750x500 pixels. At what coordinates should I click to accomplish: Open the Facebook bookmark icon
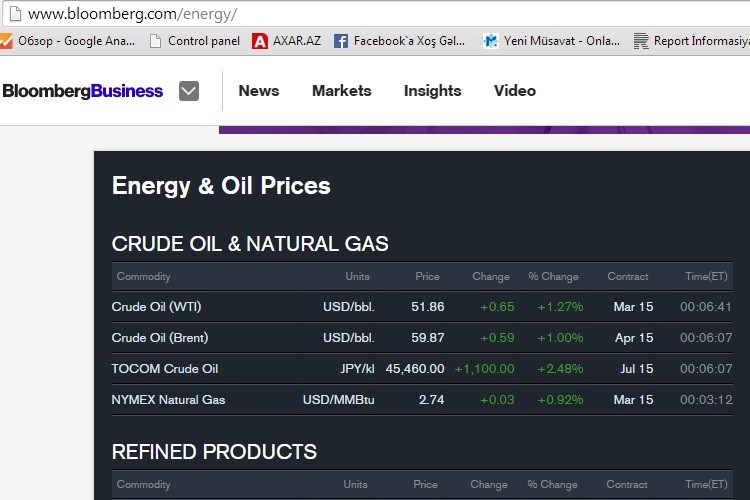click(341, 41)
